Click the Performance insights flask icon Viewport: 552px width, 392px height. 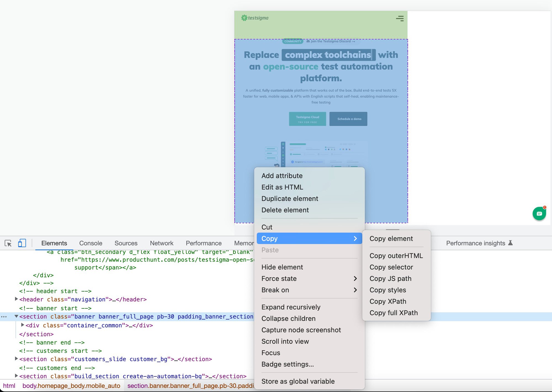click(x=510, y=243)
